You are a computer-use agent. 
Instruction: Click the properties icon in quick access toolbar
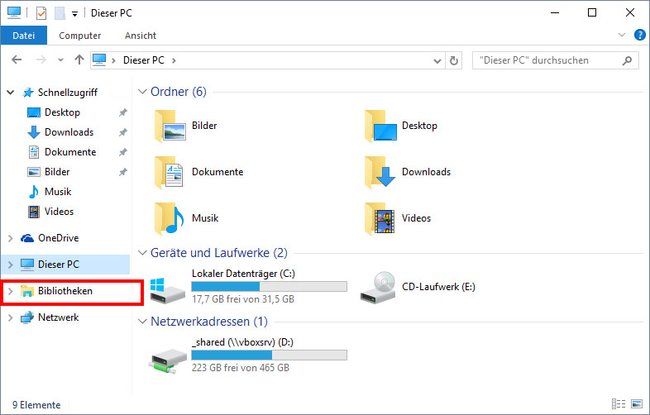(41, 13)
